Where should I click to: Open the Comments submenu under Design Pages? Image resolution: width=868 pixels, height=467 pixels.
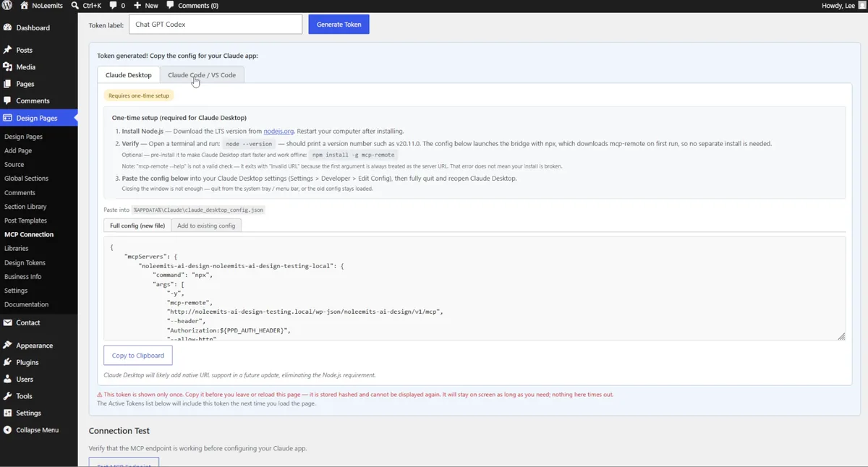[20, 192]
